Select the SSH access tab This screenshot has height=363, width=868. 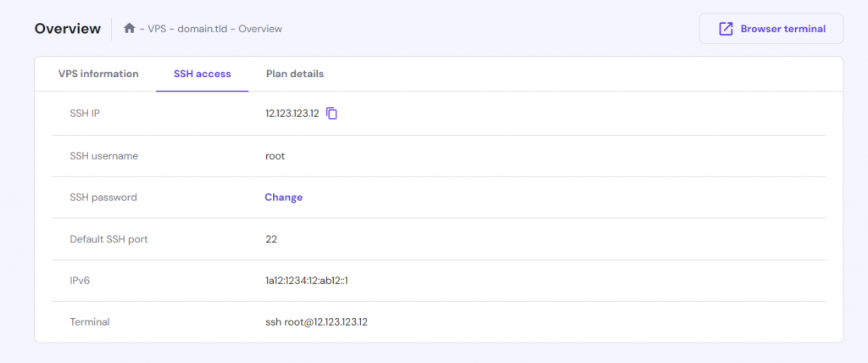[x=203, y=74]
